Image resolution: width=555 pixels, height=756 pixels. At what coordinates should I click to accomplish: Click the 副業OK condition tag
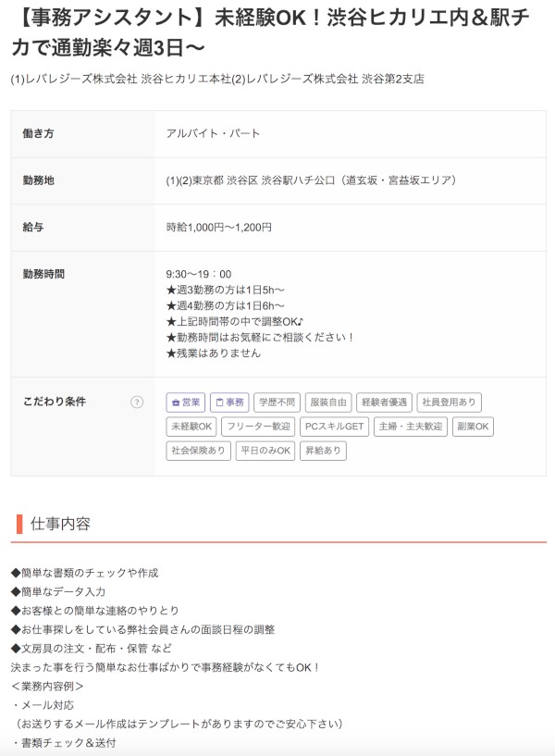473,427
